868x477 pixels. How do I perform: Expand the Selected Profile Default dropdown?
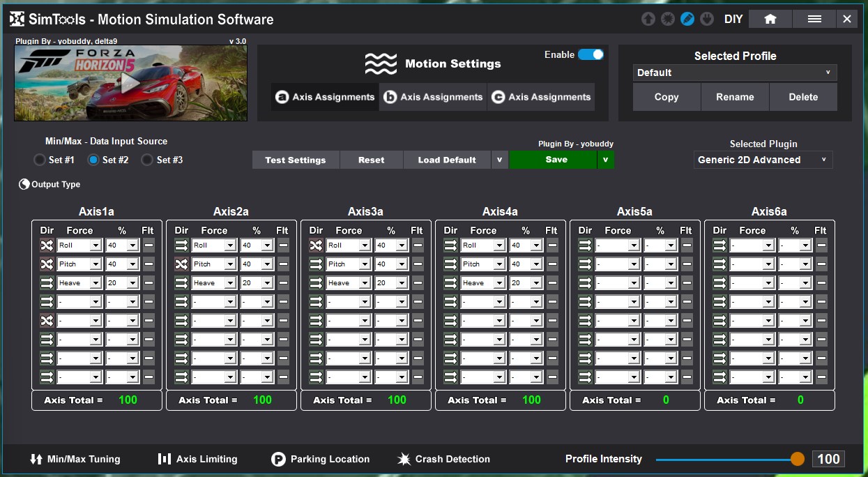coord(735,73)
